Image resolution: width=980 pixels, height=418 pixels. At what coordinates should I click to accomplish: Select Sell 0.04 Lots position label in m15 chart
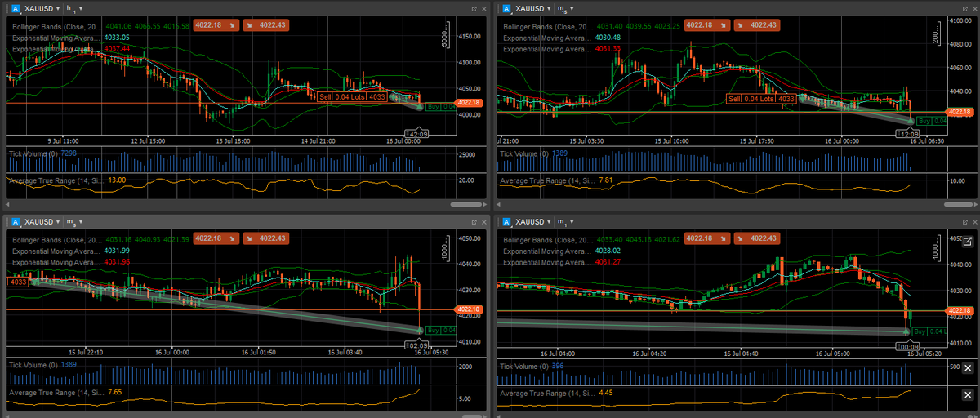point(761,99)
